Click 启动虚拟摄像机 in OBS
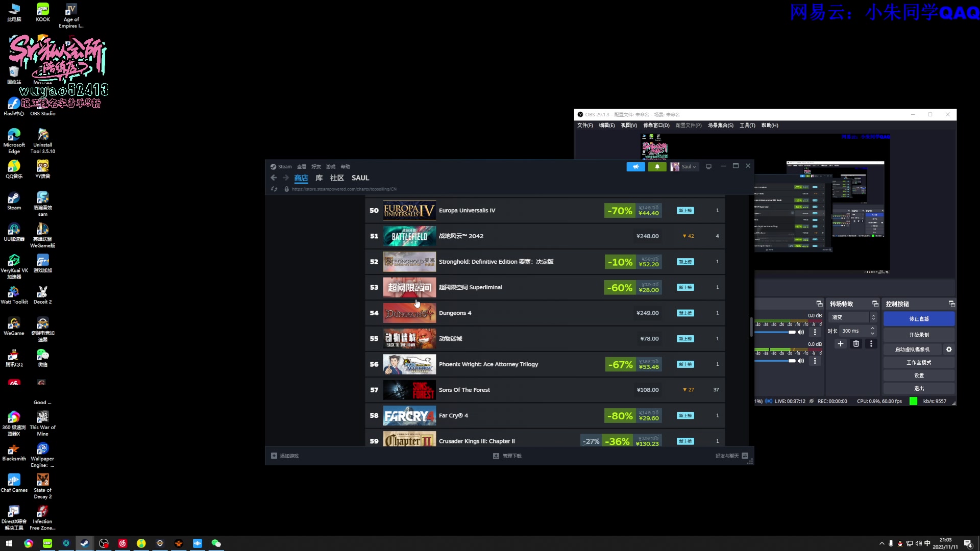 [x=913, y=349]
